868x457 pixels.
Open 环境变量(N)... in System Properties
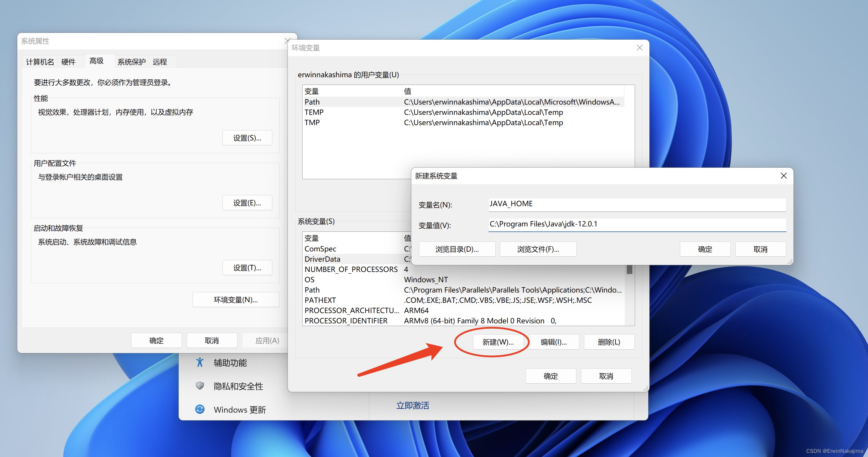point(236,300)
